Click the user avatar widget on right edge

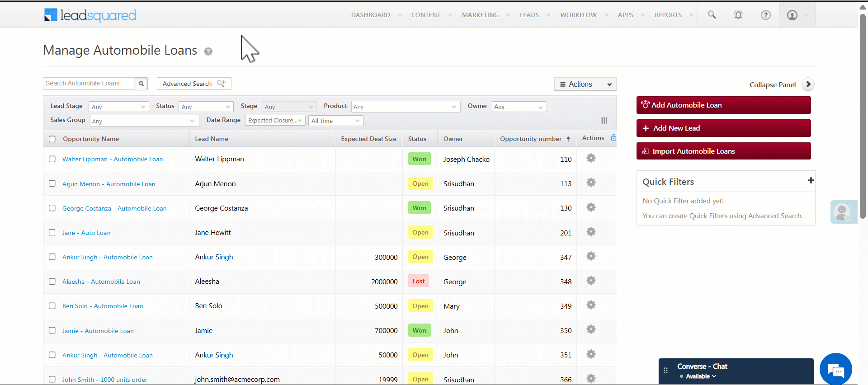[844, 212]
